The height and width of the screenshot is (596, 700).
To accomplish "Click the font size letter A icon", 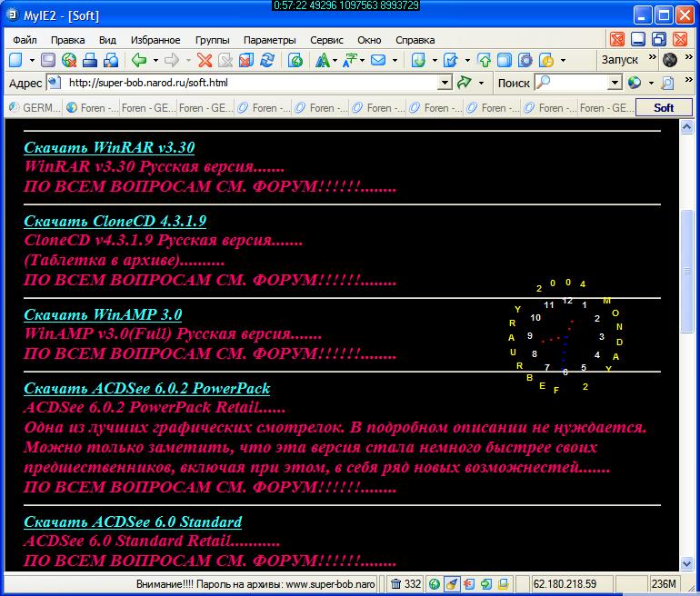I will click(x=323, y=60).
